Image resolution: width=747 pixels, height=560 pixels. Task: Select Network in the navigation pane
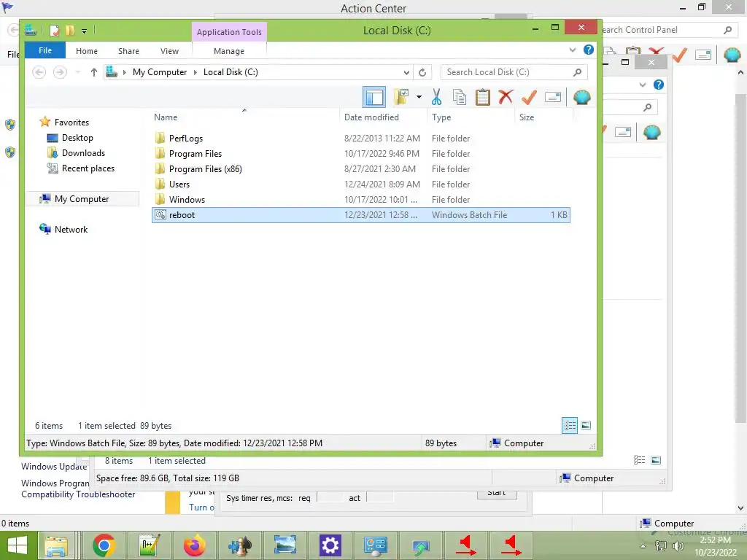[x=71, y=230]
